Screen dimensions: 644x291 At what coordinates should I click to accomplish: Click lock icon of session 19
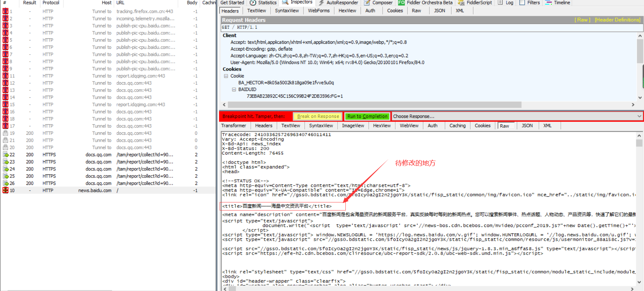click(x=5, y=133)
